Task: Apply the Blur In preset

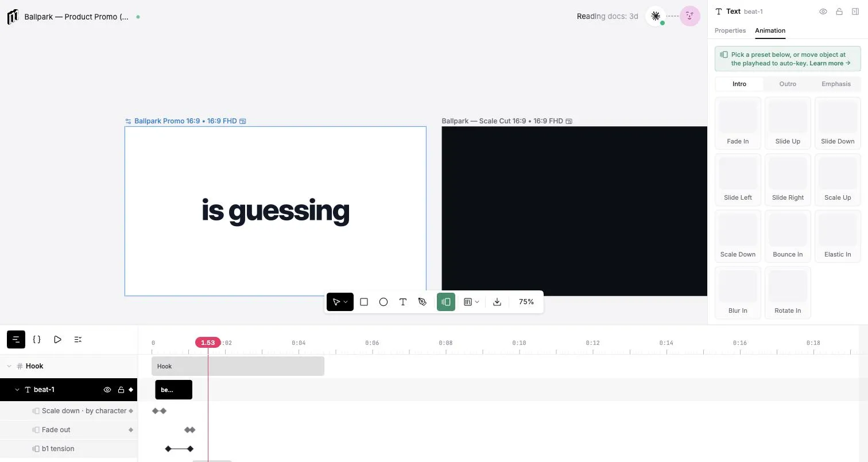Action: click(738, 292)
